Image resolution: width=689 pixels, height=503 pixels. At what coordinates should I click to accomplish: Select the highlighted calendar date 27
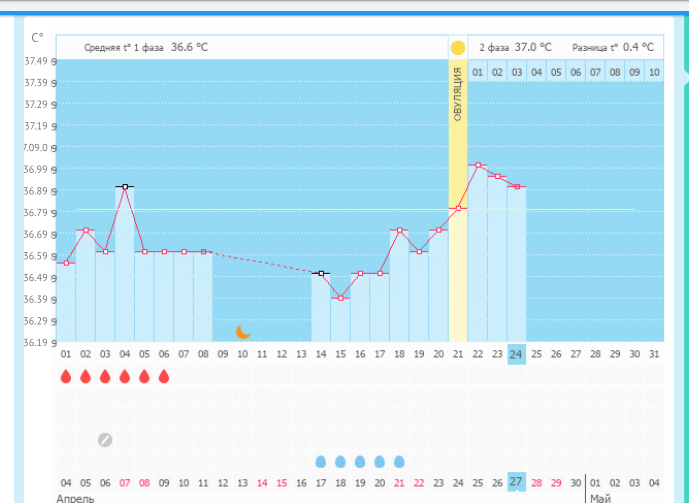tap(516, 482)
